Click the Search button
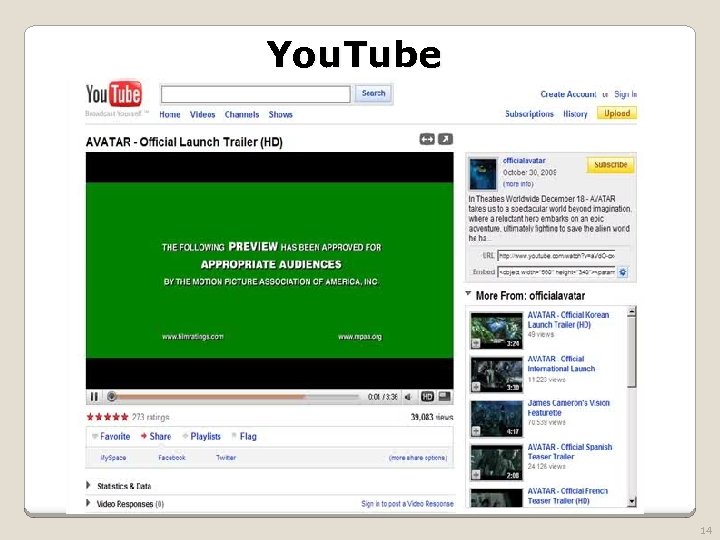 [x=373, y=93]
